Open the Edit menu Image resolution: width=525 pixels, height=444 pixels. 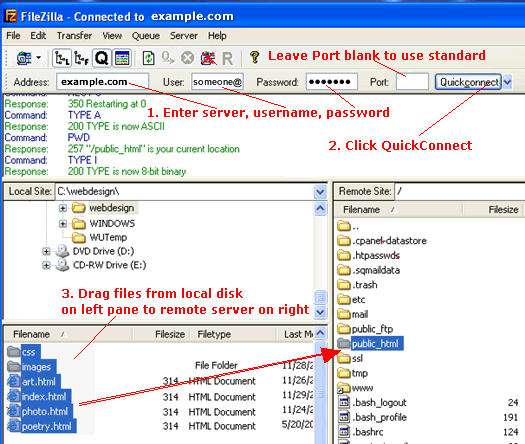coord(38,36)
